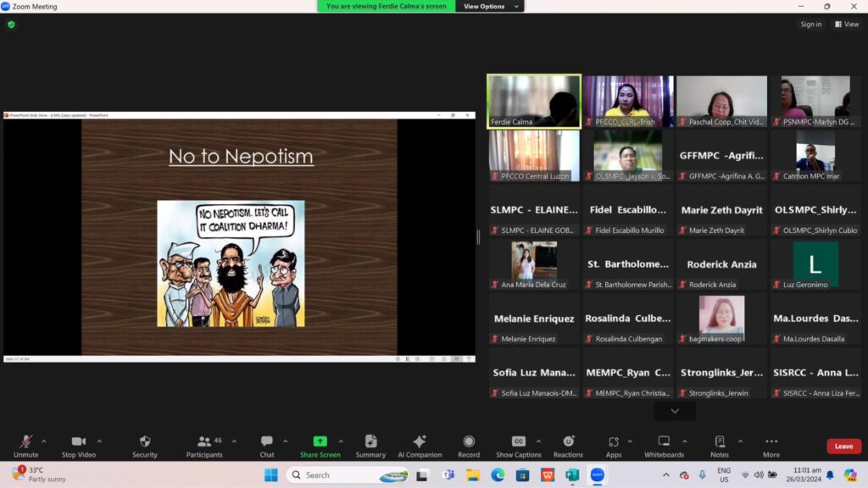Click the Catmon MPC mar video tile
Viewport: 868px width, 488px height.
click(x=815, y=156)
